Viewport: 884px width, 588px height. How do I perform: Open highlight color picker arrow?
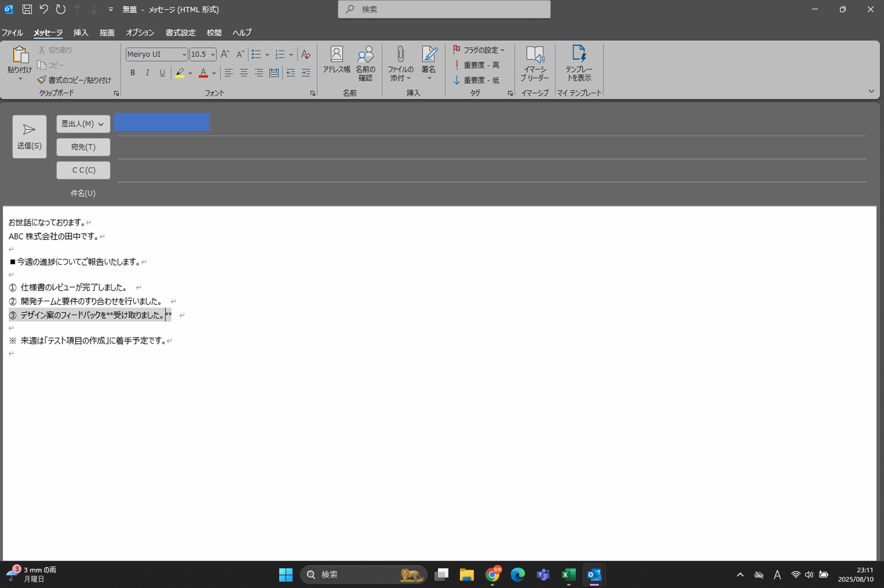pyautogui.click(x=190, y=73)
